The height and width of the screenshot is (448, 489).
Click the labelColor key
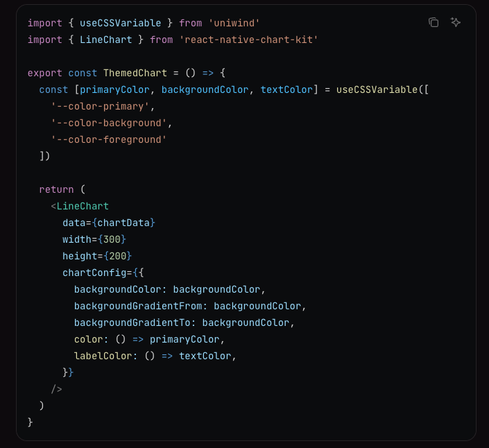coord(103,356)
